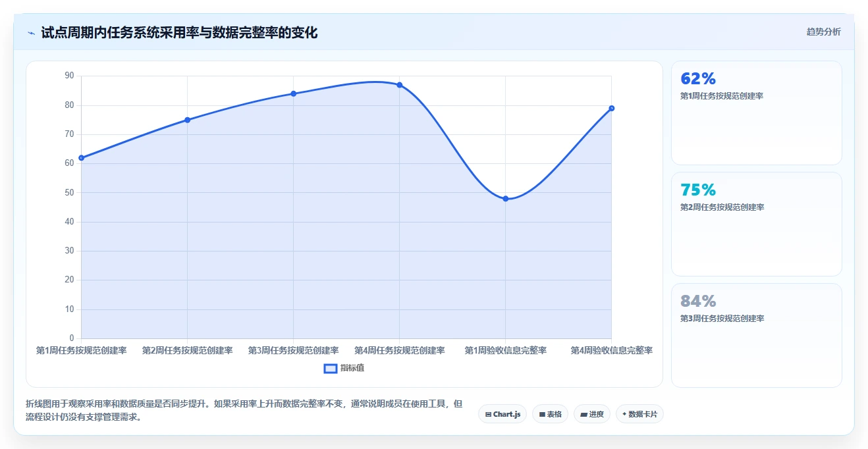Select the 数据卡片 tag chip
The image size is (868, 449).
point(639,414)
